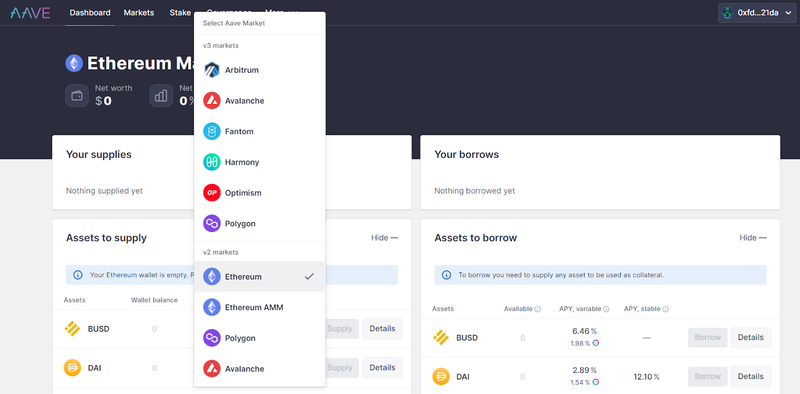Screen dimensions: 800x394
Task: Click Borrow button for BUSD
Action: click(708, 337)
